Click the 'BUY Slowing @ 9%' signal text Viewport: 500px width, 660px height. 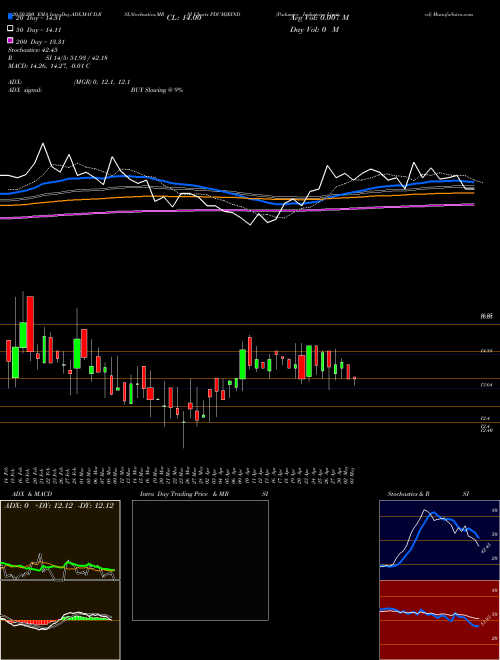click(x=157, y=90)
